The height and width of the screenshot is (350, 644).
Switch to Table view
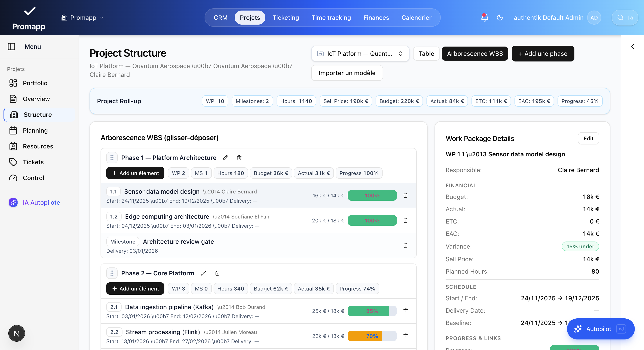426,54
